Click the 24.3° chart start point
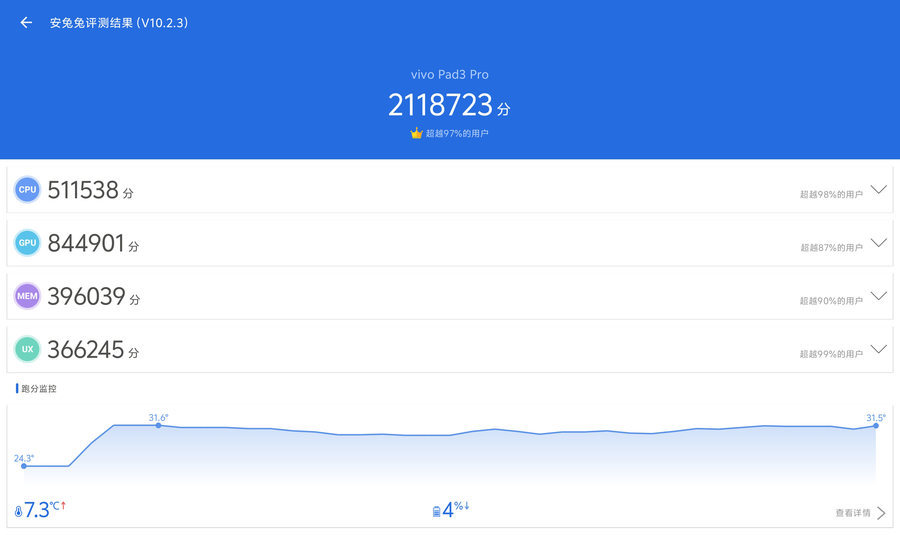The height and width of the screenshot is (535, 900). tap(24, 466)
